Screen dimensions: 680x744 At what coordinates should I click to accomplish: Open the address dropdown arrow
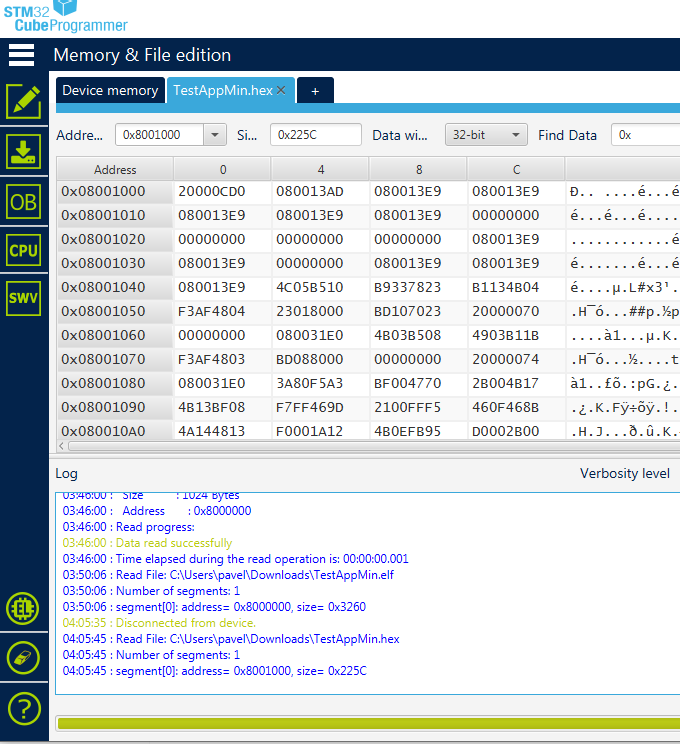tap(215, 135)
